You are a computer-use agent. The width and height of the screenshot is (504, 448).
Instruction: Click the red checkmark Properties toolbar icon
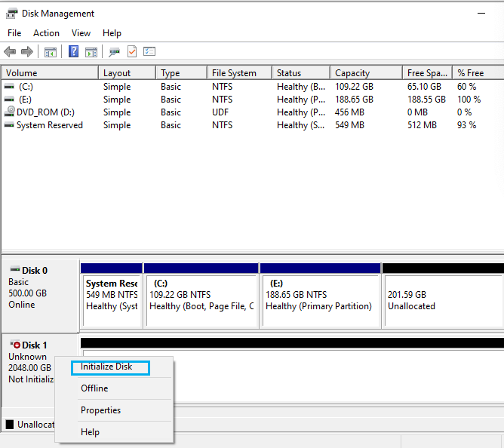[132, 51]
